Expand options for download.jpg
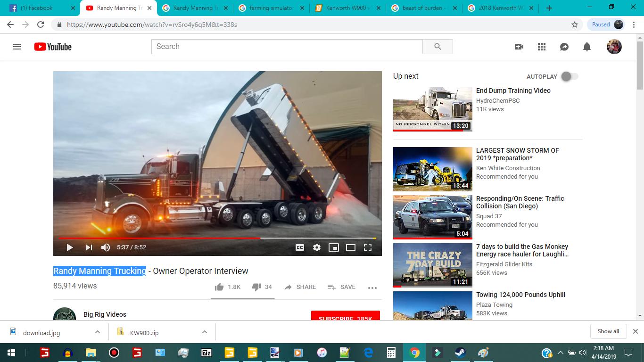Viewport: 644px width, 362px height. (x=98, y=332)
